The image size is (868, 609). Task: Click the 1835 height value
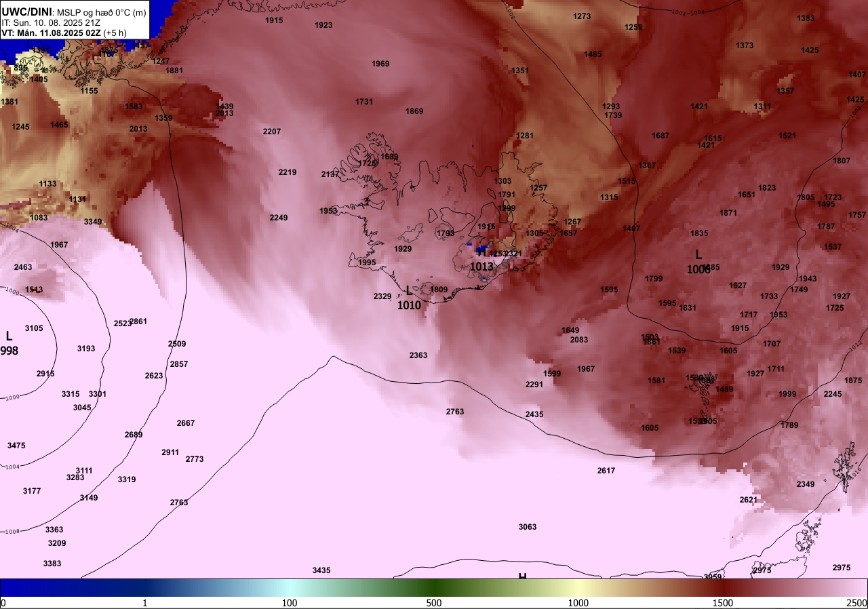tap(699, 233)
